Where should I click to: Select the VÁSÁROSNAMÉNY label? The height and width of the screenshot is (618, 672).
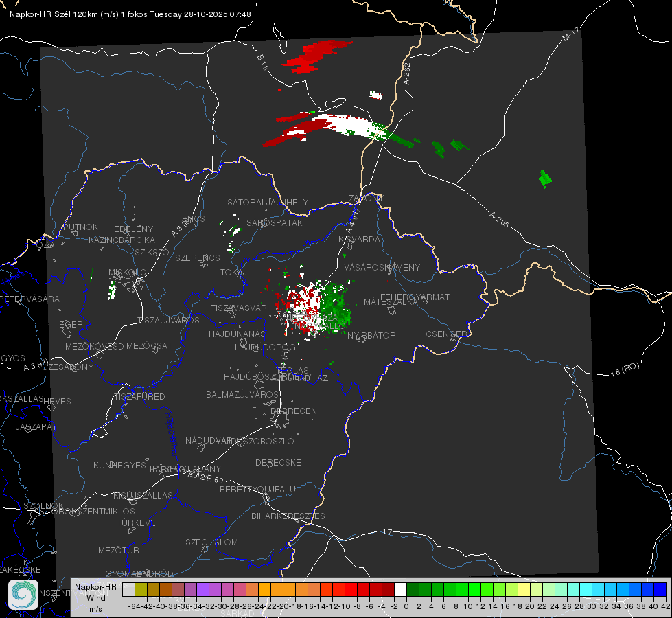coord(382,268)
